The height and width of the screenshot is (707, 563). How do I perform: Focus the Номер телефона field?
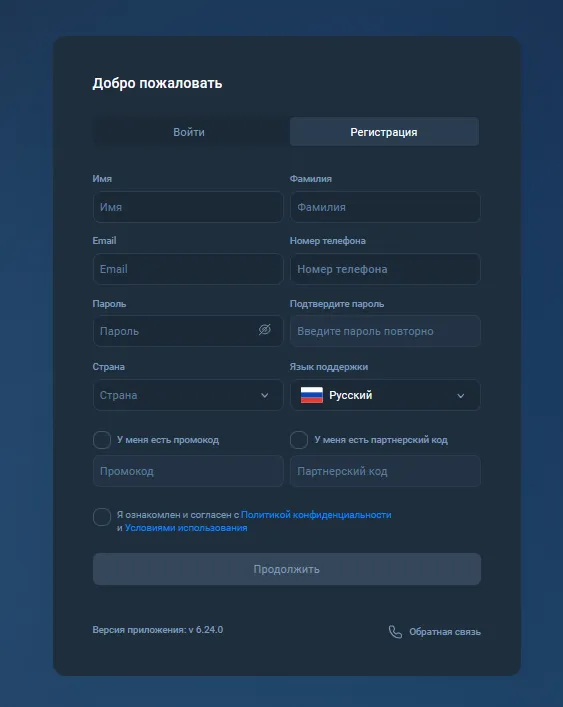coord(385,269)
